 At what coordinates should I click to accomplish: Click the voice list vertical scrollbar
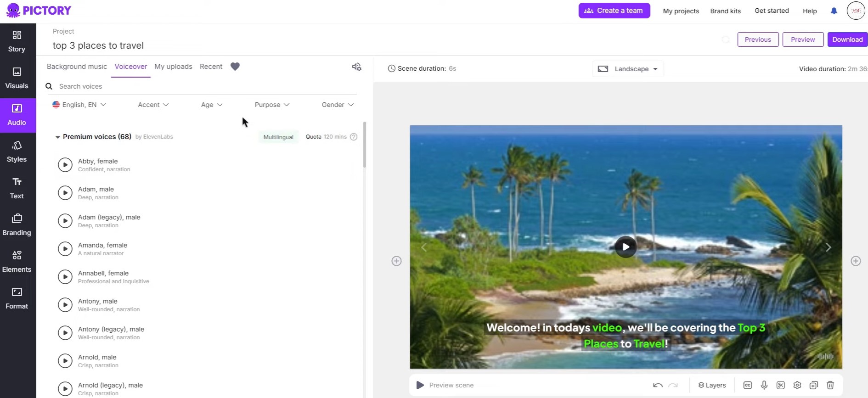[x=365, y=145]
